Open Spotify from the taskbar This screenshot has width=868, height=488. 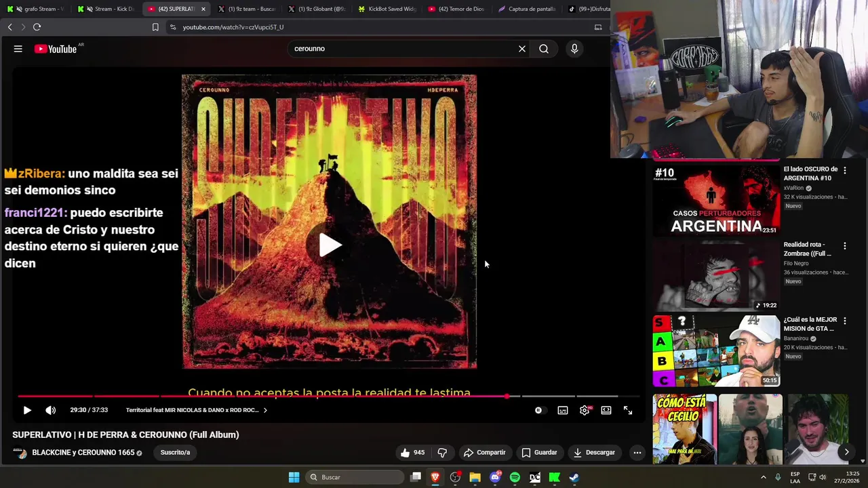coord(515,477)
